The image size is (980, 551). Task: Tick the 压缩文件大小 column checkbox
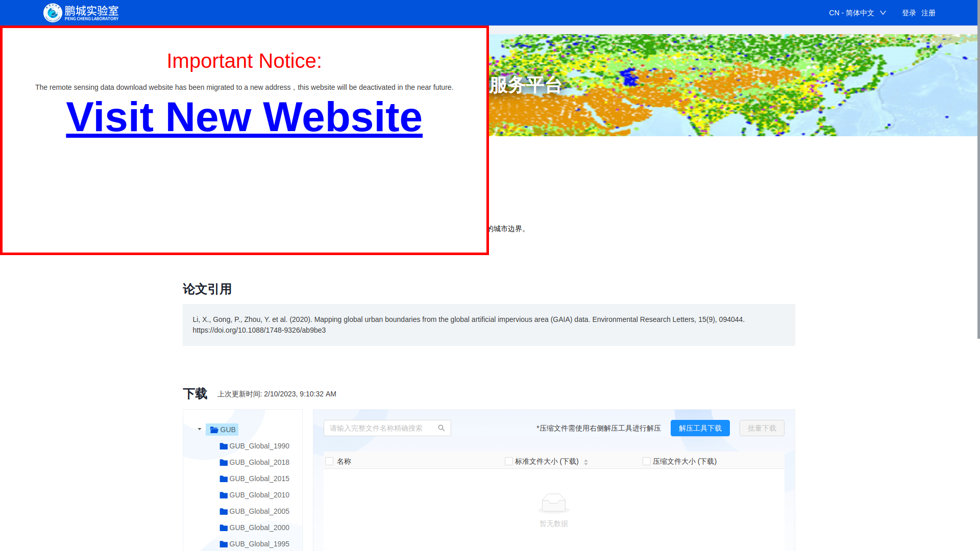[646, 461]
